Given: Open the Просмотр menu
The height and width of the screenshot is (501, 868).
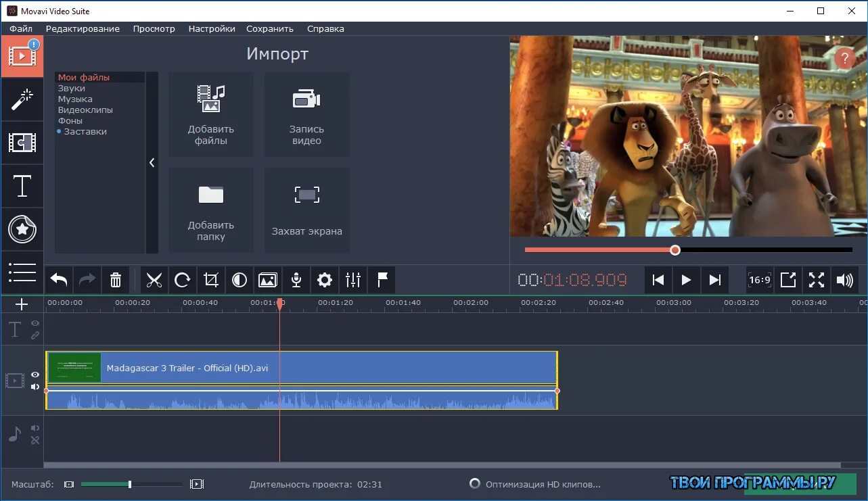Looking at the screenshot, I should (154, 28).
